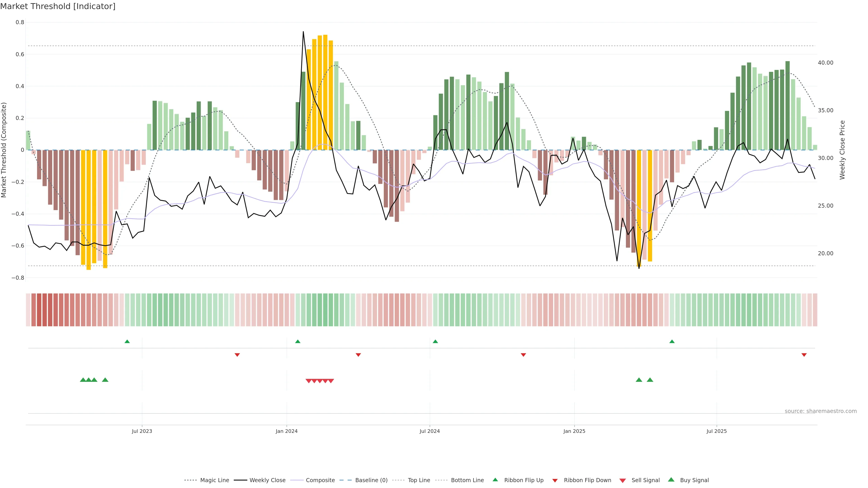Click the 40.00 weekly close price label
The image size is (868, 488).
pyautogui.click(x=825, y=63)
